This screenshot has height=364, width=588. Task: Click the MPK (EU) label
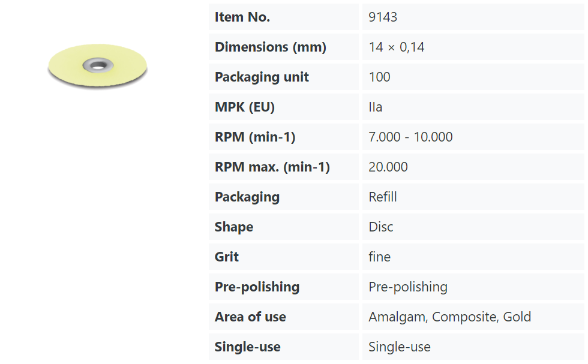click(x=245, y=107)
